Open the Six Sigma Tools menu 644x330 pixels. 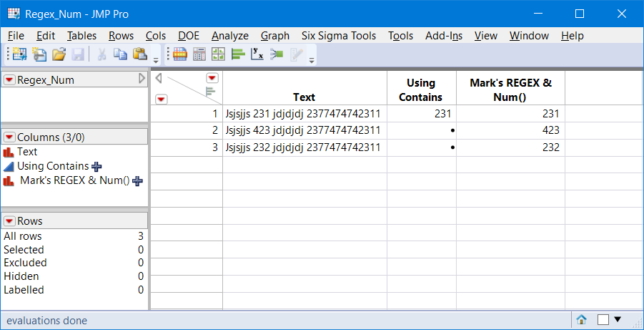339,36
